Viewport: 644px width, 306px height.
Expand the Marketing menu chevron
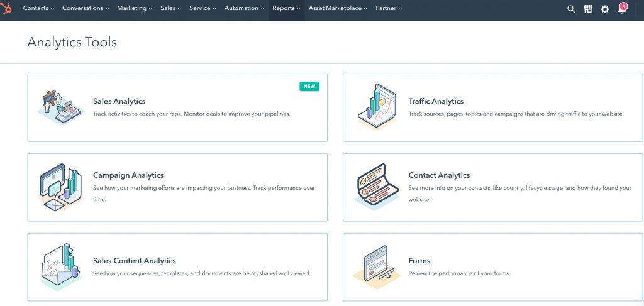150,9
